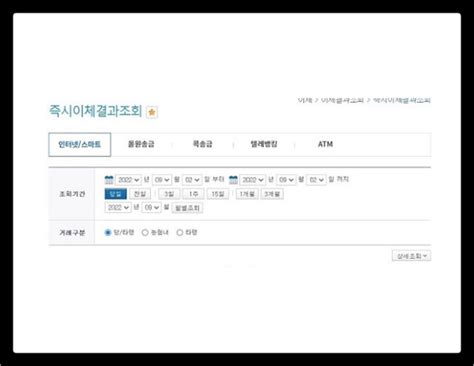The width and height of the screenshot is (474, 366).
Task: Expand the 상세조회 detail search dropdown
Action: 411,256
